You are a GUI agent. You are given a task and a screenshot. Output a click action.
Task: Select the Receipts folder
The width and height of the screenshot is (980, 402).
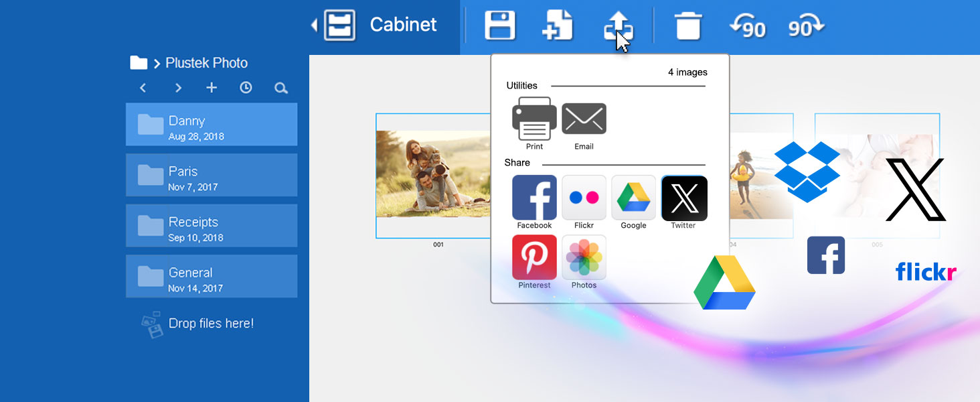pyautogui.click(x=212, y=226)
